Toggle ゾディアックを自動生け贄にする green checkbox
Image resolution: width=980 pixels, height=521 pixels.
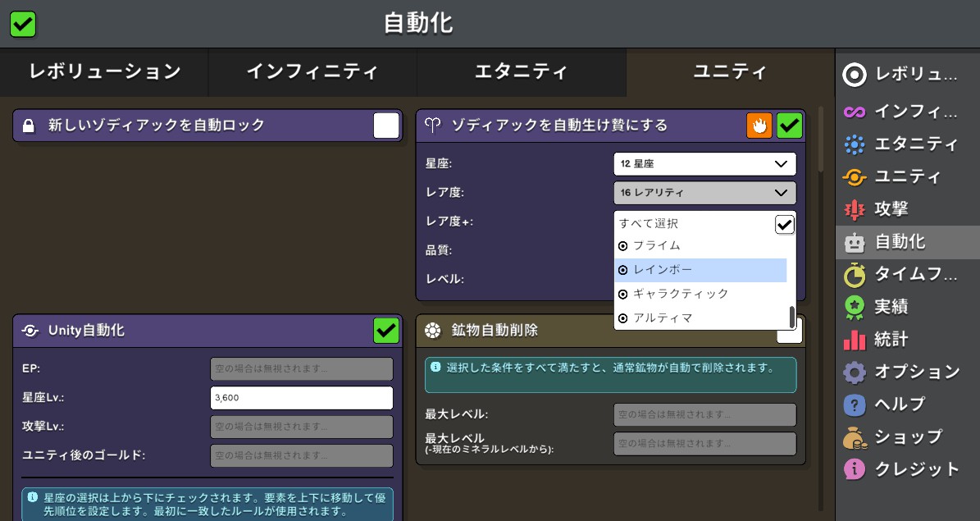790,126
